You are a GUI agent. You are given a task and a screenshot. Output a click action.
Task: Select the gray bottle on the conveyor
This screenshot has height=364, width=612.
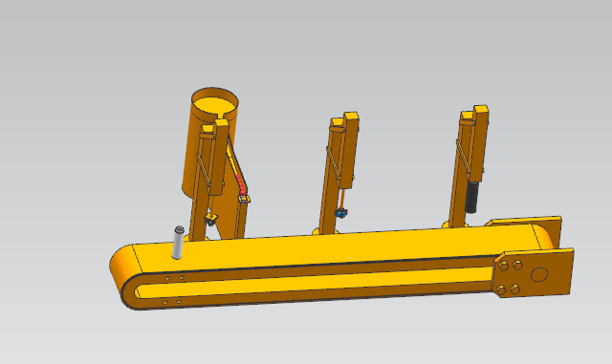178,243
